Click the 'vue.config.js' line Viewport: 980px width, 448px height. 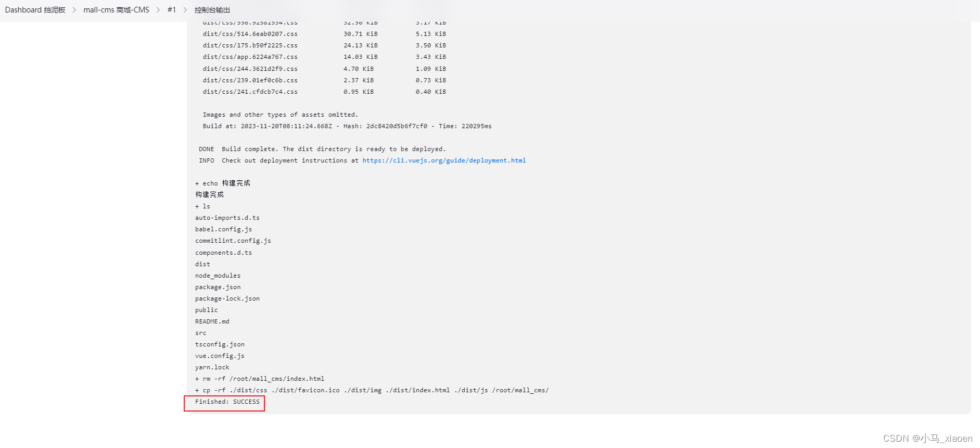pos(220,356)
